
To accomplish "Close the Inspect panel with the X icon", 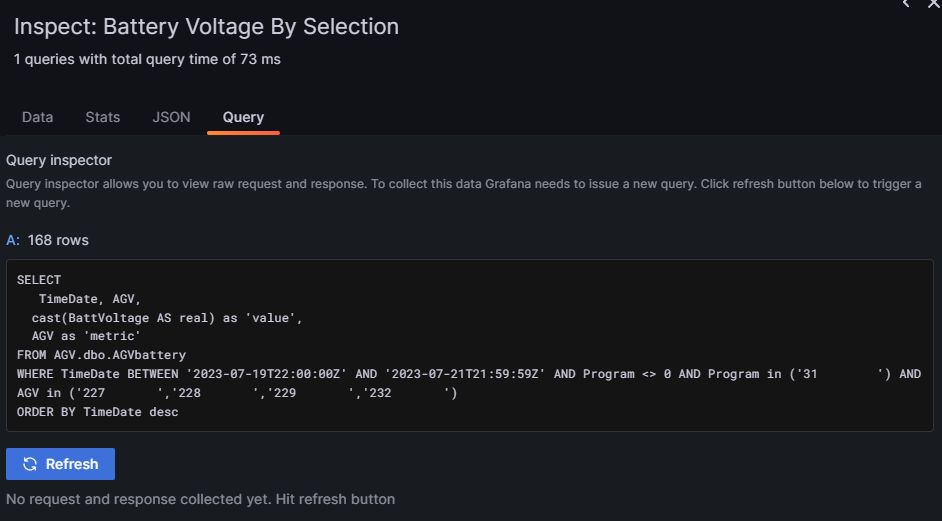I will tap(932, 4).
